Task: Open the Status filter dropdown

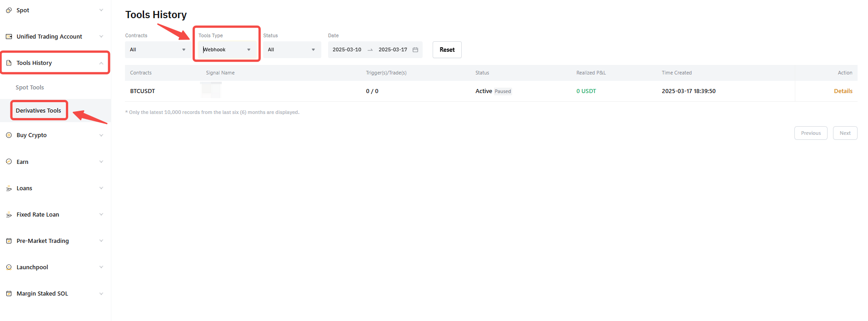Action: coord(292,50)
